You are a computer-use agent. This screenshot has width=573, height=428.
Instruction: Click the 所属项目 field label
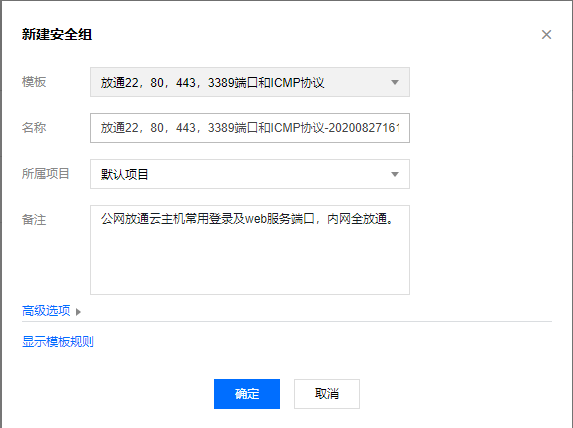tap(46, 174)
